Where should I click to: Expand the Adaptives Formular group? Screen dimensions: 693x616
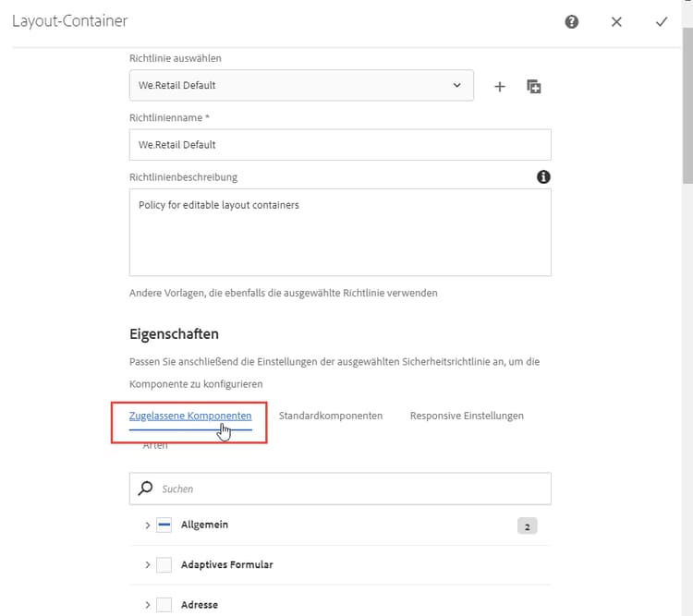[x=147, y=564]
